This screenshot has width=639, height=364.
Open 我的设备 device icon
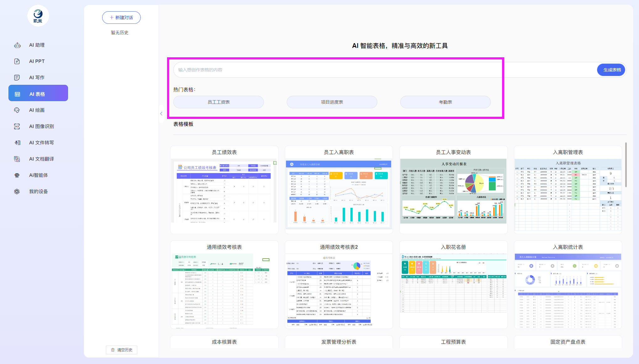17,192
